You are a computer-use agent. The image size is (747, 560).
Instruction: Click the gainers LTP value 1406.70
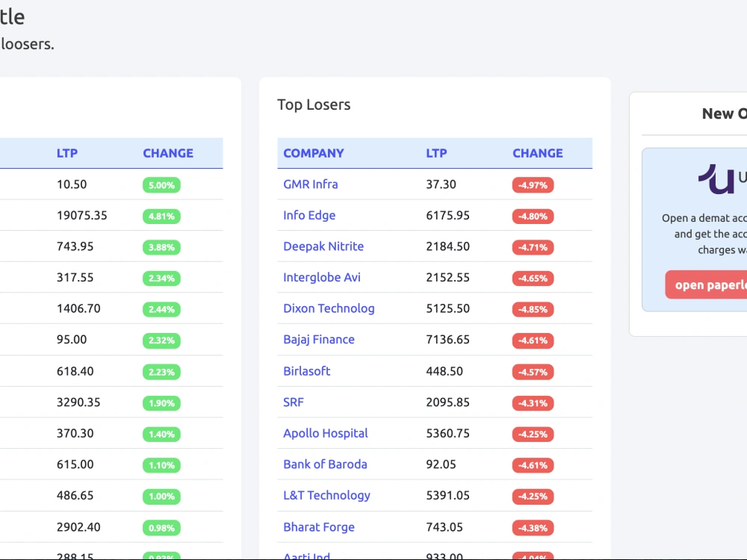click(x=78, y=308)
